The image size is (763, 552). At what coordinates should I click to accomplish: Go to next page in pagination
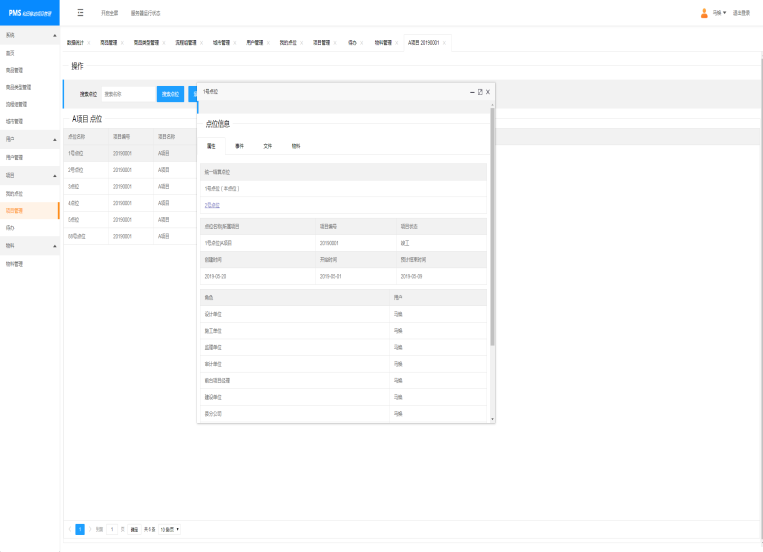[90, 528]
